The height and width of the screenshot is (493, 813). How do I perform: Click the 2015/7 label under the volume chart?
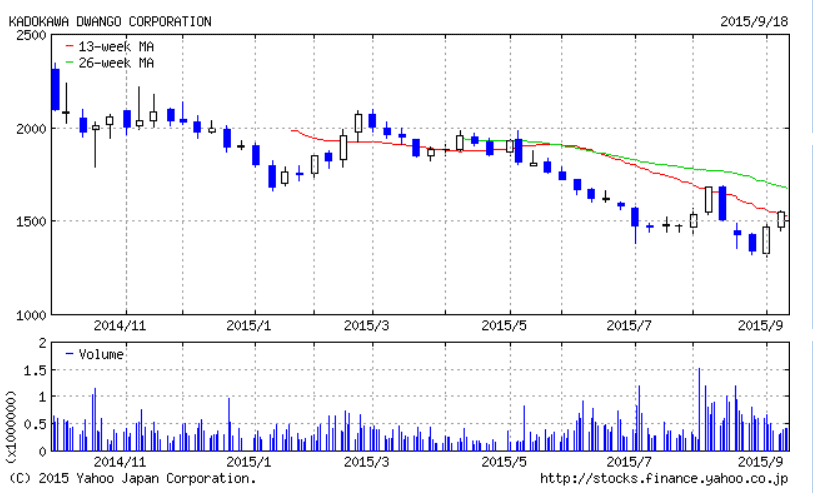[x=628, y=461]
